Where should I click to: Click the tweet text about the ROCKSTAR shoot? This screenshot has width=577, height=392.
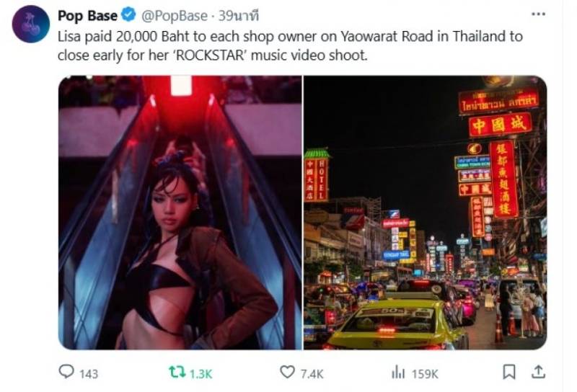pos(290,46)
